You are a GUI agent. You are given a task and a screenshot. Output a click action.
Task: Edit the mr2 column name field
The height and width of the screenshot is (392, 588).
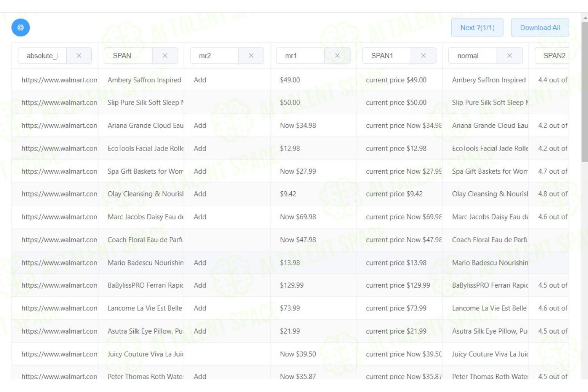(x=214, y=56)
